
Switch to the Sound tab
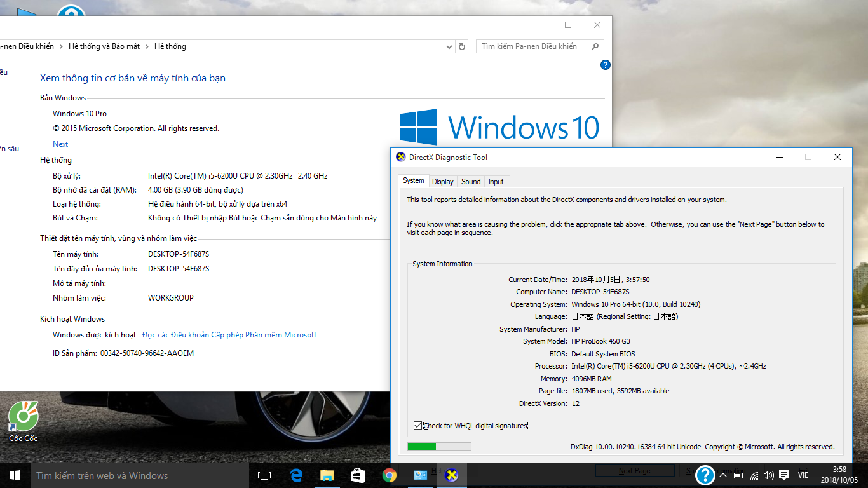471,182
